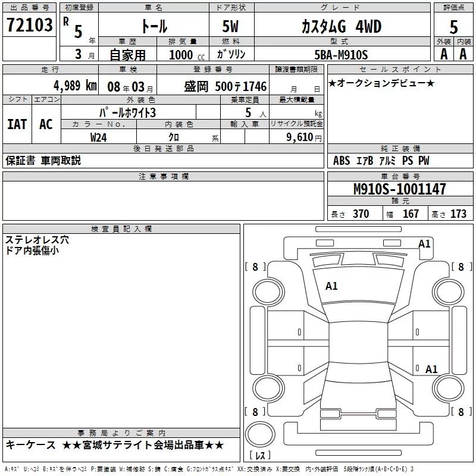Click the usage history 自家用
The height and width of the screenshot is (476, 476).
127,55
